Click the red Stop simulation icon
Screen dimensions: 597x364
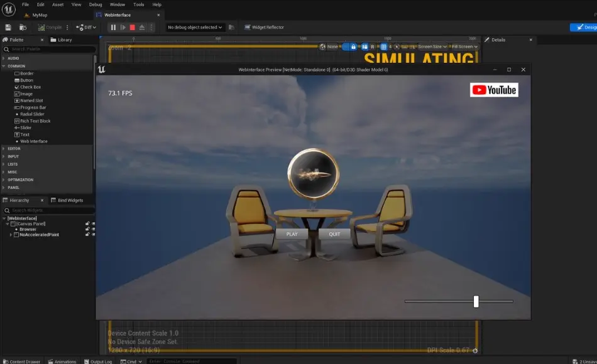[133, 27]
